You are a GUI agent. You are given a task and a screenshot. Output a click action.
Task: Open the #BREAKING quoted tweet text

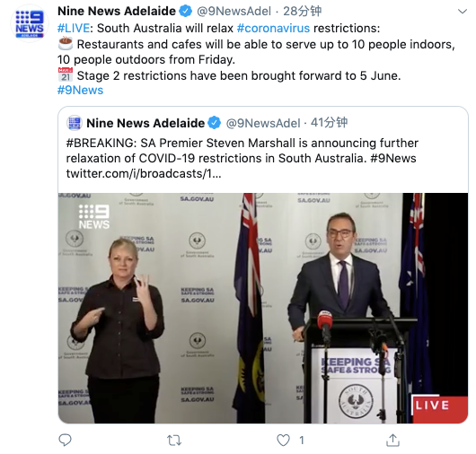point(242,158)
